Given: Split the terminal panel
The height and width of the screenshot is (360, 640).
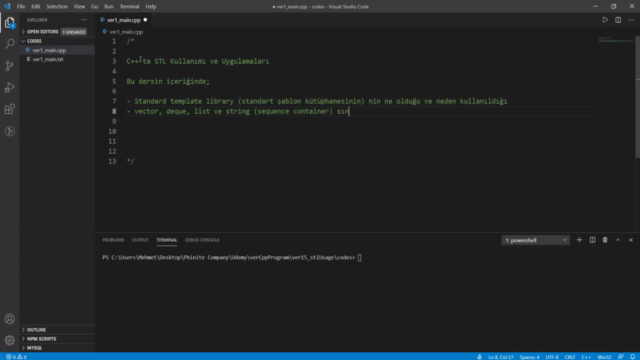Looking at the screenshot, I should pyautogui.click(x=592, y=240).
